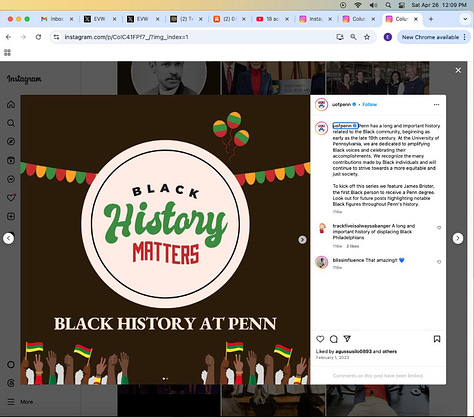Go to next post arrow
Viewport: 474px width, 417px height.
(458, 238)
